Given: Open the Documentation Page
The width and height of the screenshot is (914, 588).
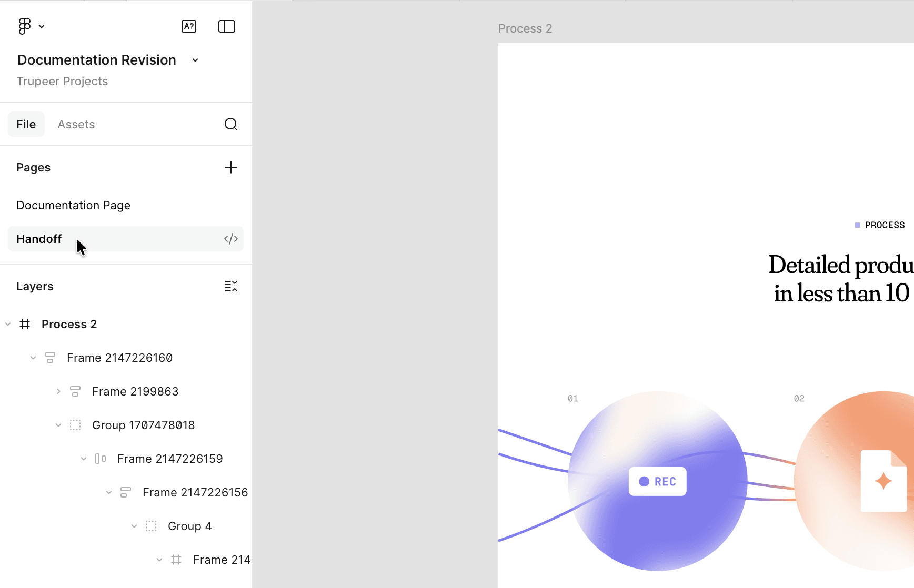Looking at the screenshot, I should click(74, 205).
